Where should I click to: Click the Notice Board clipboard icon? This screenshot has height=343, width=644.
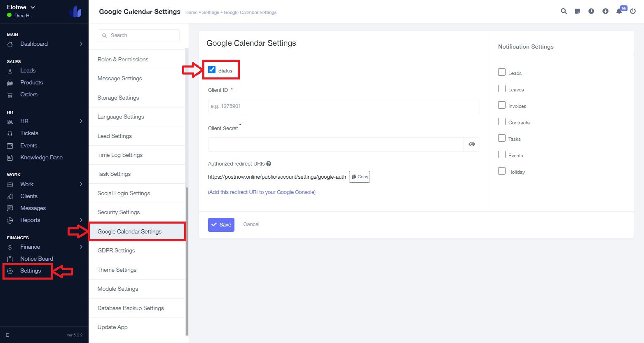10,259
